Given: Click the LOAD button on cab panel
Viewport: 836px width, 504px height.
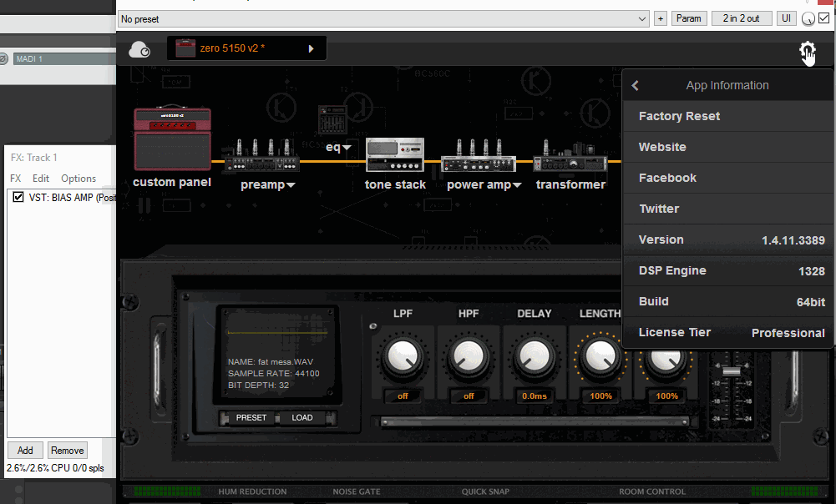Looking at the screenshot, I should tap(302, 418).
